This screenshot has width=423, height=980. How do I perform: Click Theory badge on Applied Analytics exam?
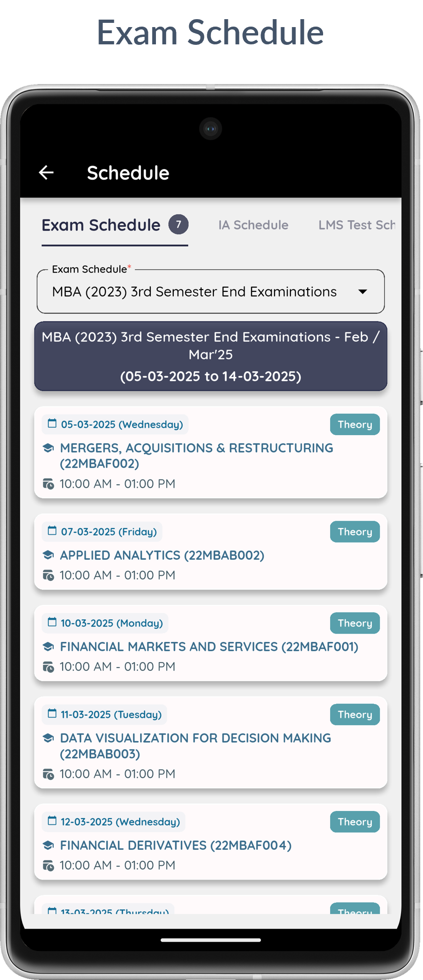(x=355, y=532)
